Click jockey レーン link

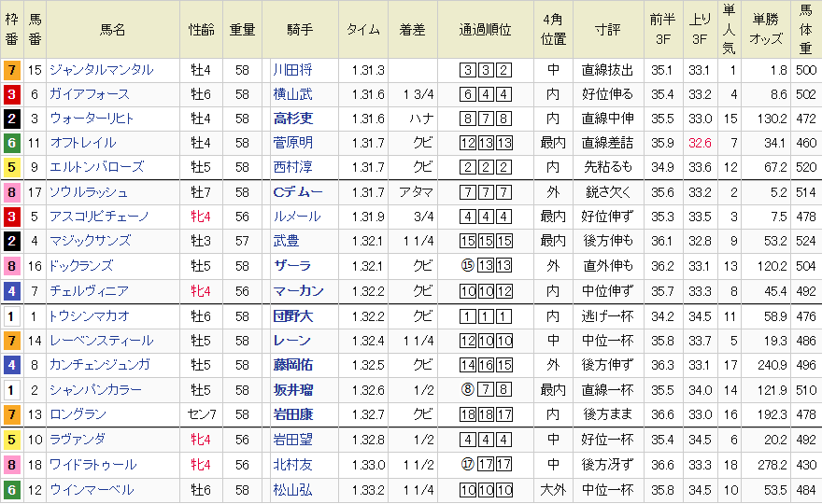(291, 341)
